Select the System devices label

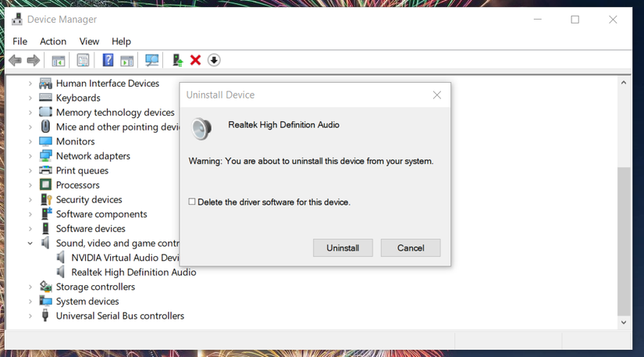[x=87, y=301]
